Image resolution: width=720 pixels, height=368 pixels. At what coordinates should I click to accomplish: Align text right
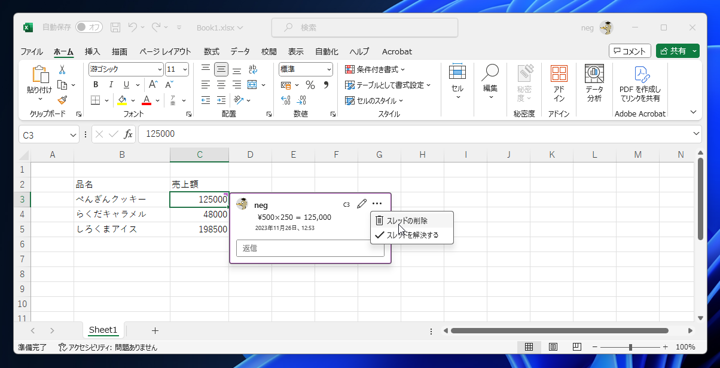click(236, 85)
